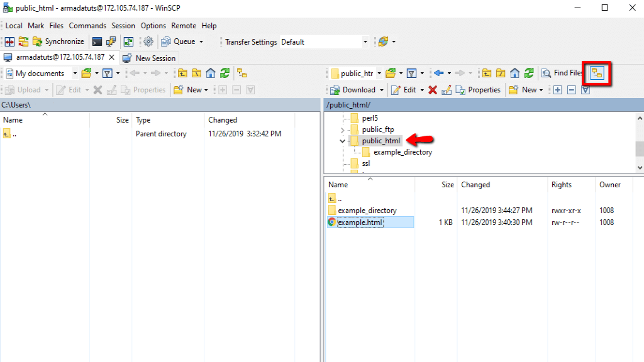This screenshot has width=644, height=362.
Task: Toggle the remote directory tree icon
Action: [x=597, y=74]
